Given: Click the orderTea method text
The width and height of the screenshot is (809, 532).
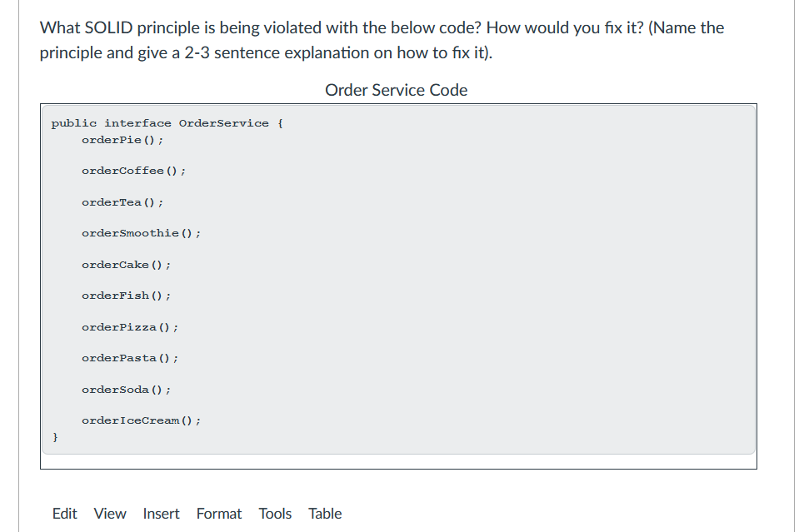Looking at the screenshot, I should [x=122, y=201].
